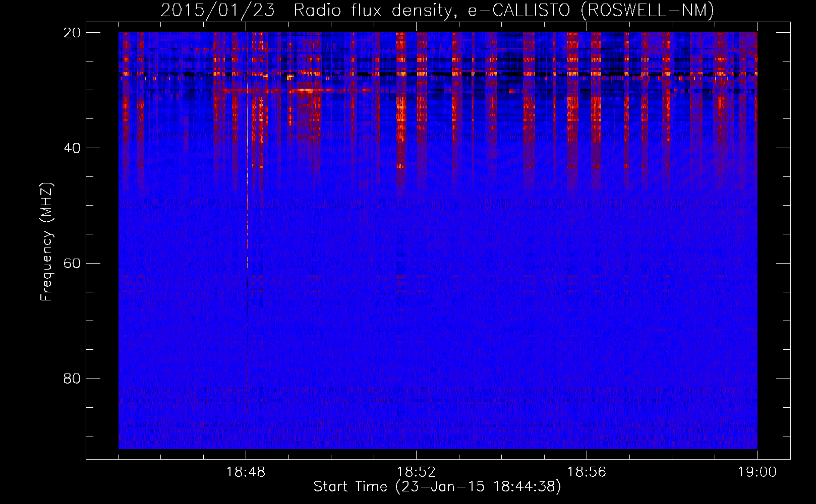816x504 pixels.
Task: Click the "Frequency (MHZ)" y-axis label
Action: 46,242
